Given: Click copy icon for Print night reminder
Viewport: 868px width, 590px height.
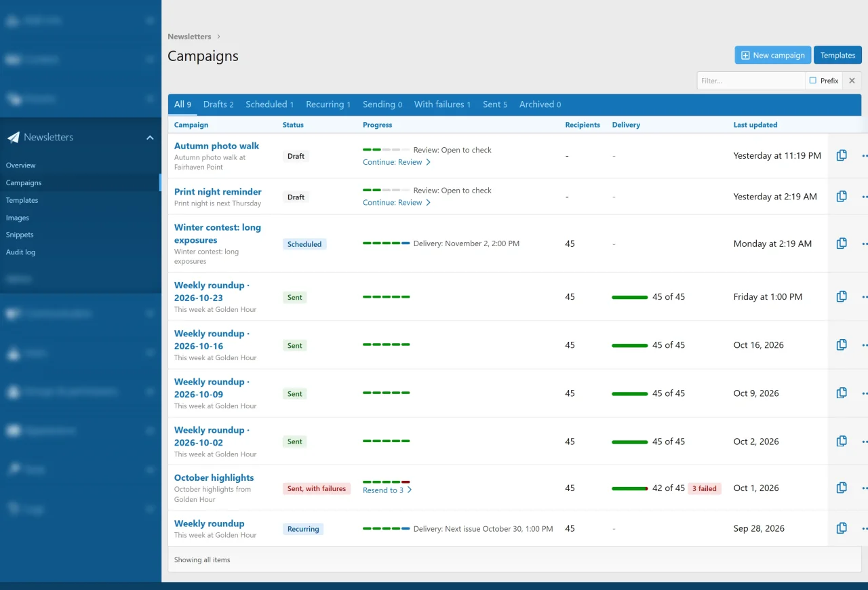Looking at the screenshot, I should coord(842,196).
